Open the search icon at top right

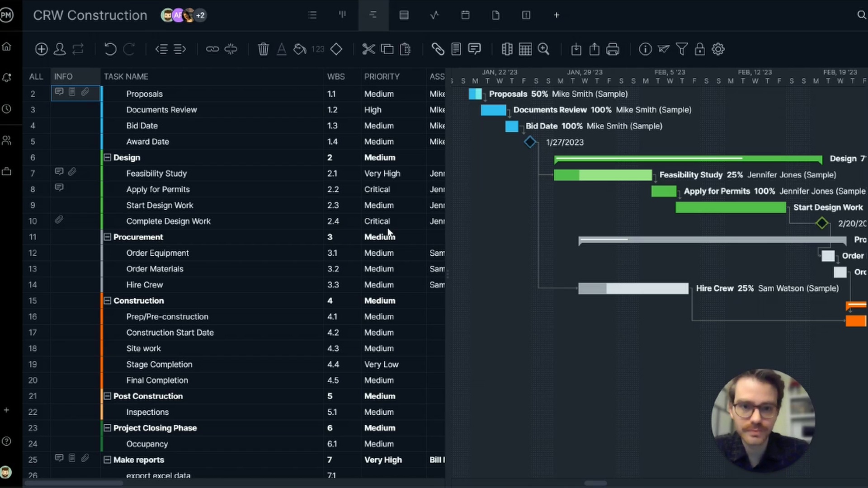[x=861, y=15]
